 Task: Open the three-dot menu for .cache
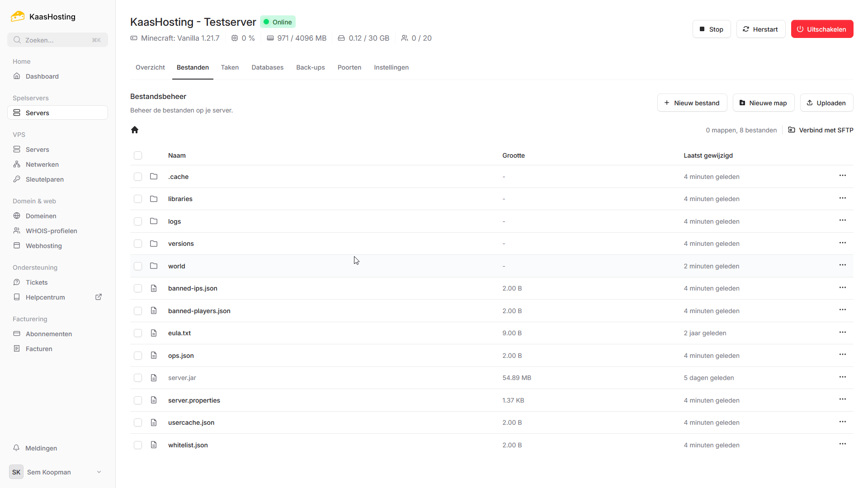[842, 176]
